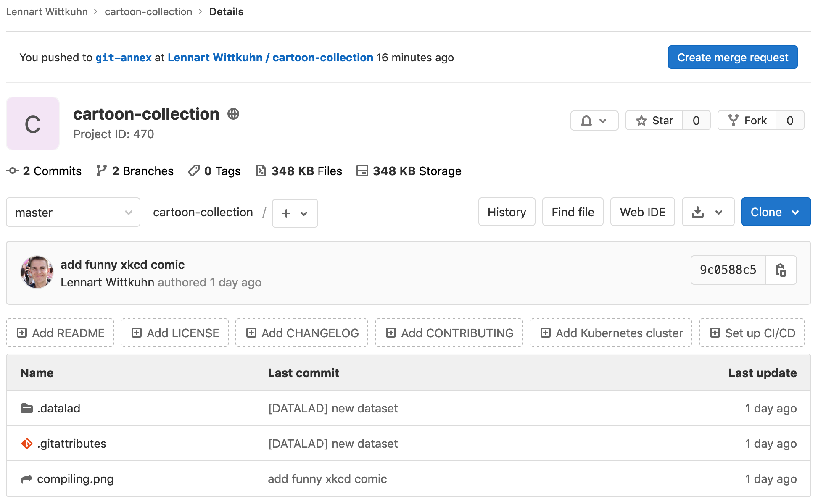Open the 2 Branches stats link
Viewport: 818px width, 504px height.
point(135,171)
